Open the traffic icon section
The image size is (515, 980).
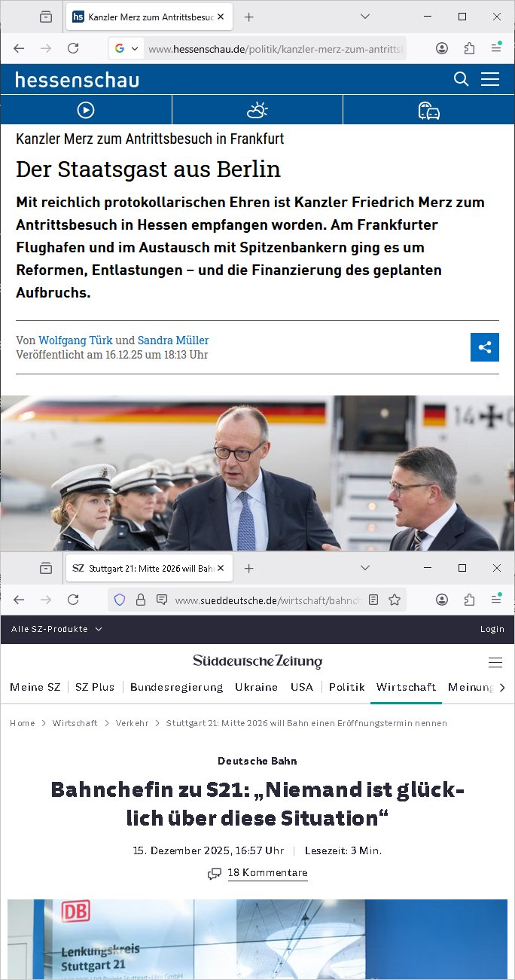(429, 110)
